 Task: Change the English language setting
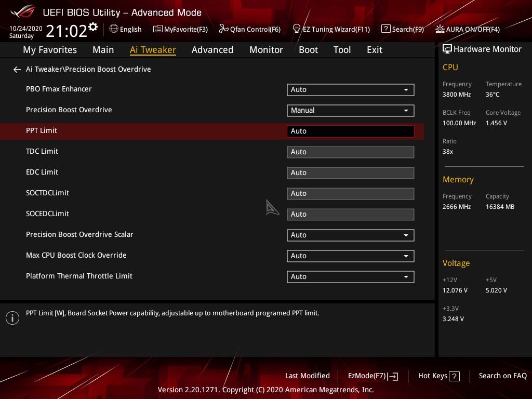(x=130, y=29)
